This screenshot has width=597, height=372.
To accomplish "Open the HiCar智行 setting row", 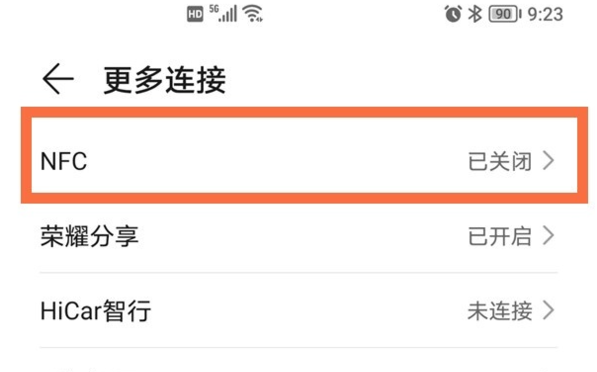I will click(x=298, y=310).
